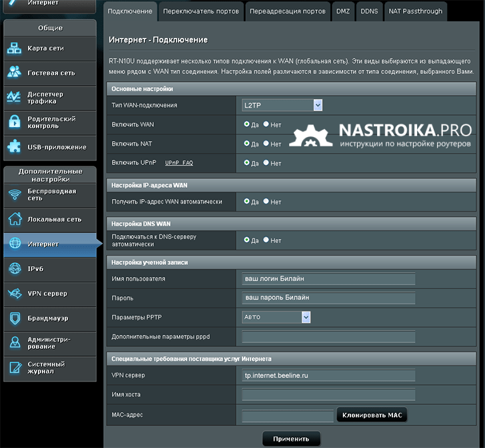
Task: Switch to the Переадресация портов tab
Action: (287, 11)
